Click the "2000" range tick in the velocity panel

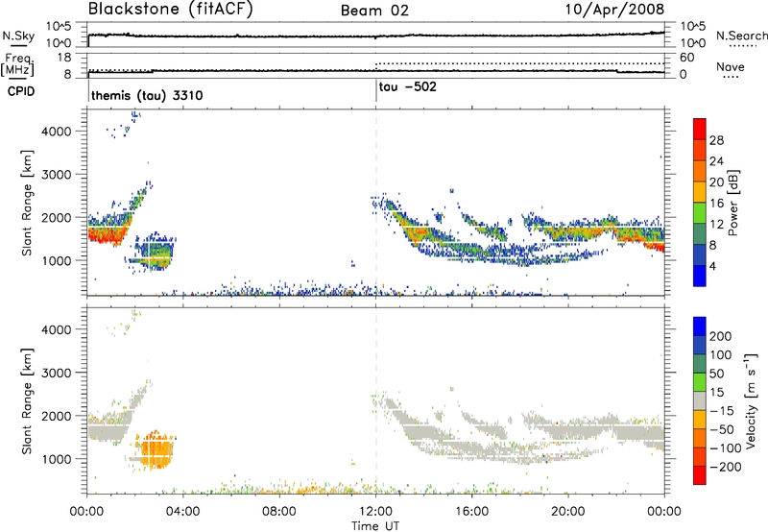(x=56, y=416)
